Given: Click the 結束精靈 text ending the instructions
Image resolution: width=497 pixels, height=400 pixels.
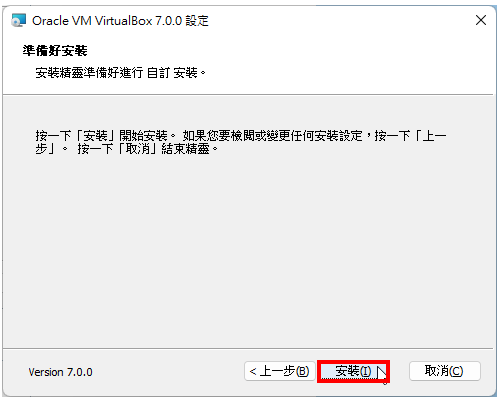Looking at the screenshot, I should coord(186,149).
